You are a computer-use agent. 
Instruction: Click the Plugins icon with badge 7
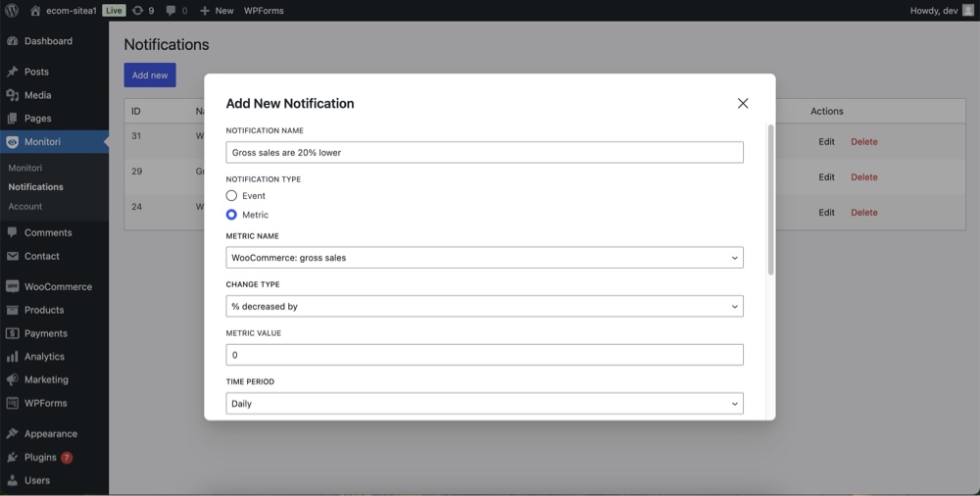point(12,457)
